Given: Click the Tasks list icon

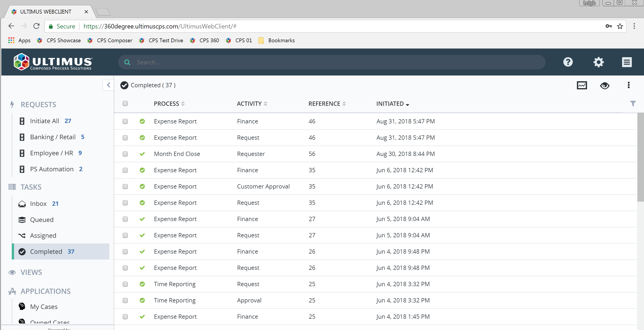Looking at the screenshot, I should pos(12,187).
